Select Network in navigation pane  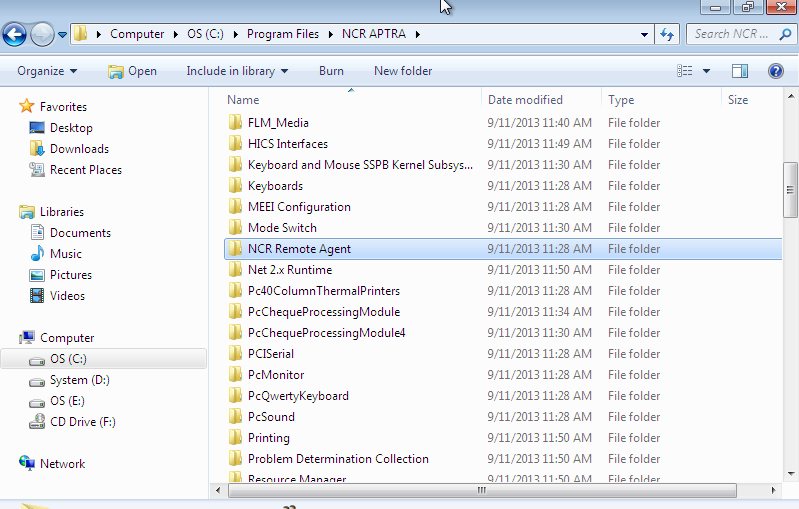point(62,464)
